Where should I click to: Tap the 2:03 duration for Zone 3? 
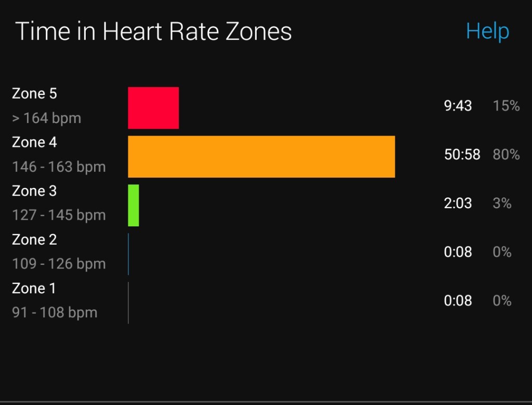458,204
